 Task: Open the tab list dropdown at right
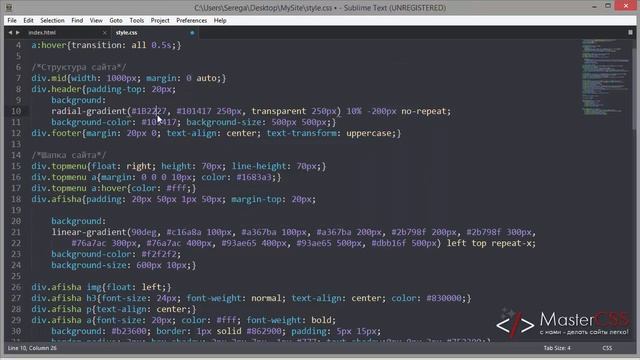pos(630,32)
